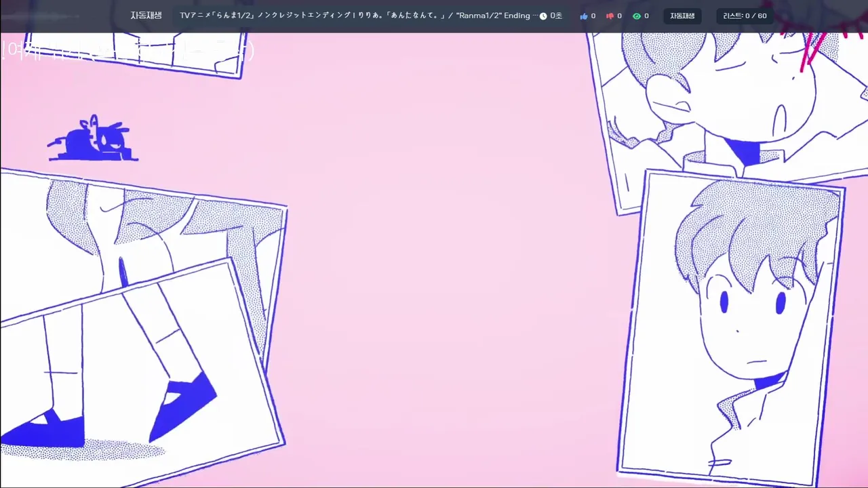Click the 자동재생 label at top left
This screenshot has height=488, width=868.
(x=146, y=16)
